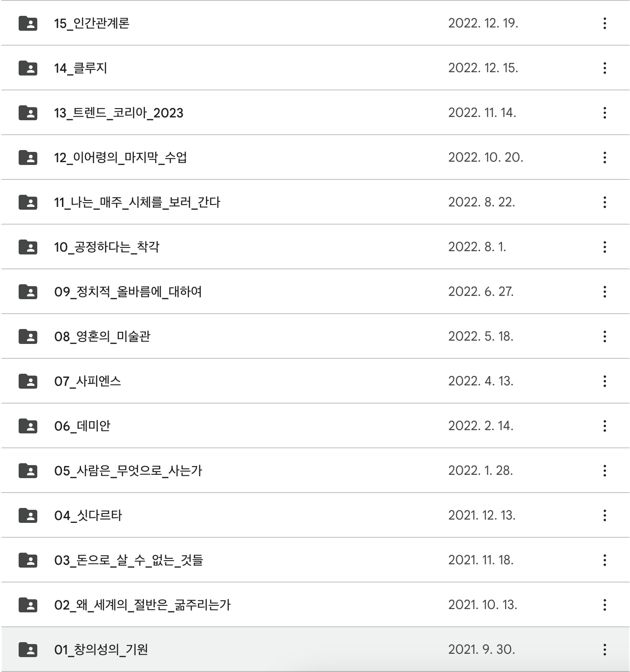The image size is (630, 672).
Task: Open more actions menu for 14_클루지
Action: click(x=604, y=68)
